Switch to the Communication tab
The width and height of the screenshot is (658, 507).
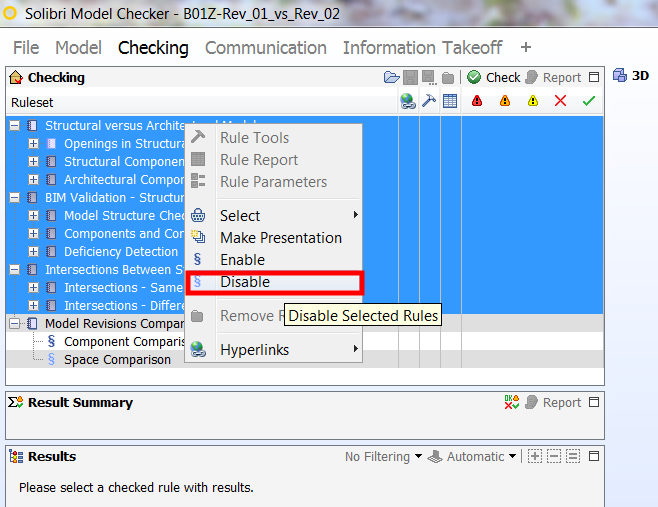266,48
